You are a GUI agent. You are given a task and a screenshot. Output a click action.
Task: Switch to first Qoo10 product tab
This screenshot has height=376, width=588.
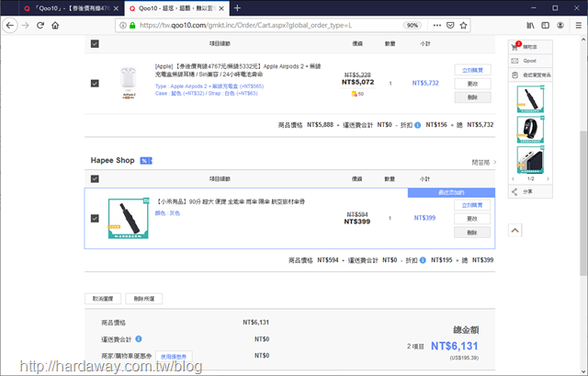pos(72,8)
